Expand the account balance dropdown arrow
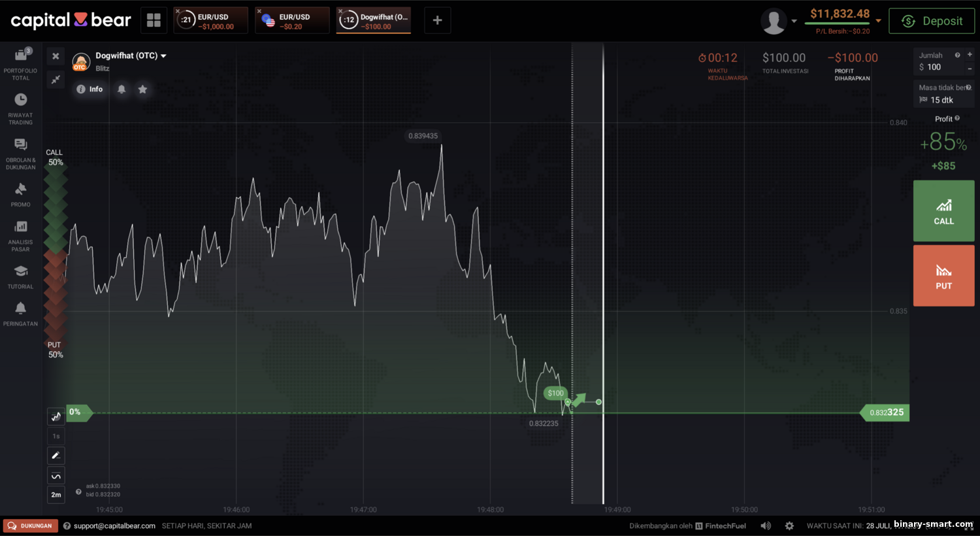Screen dimensions: 980x536 (879, 21)
